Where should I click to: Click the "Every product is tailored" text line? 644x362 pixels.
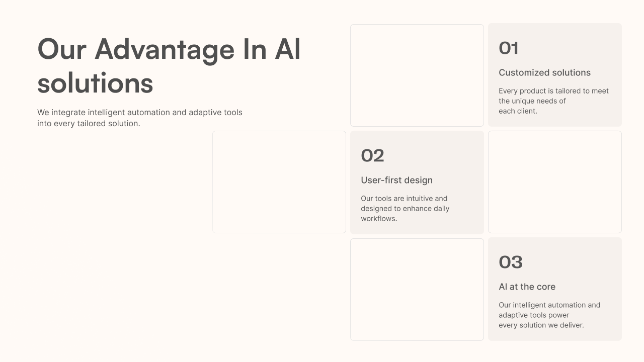[553, 91]
